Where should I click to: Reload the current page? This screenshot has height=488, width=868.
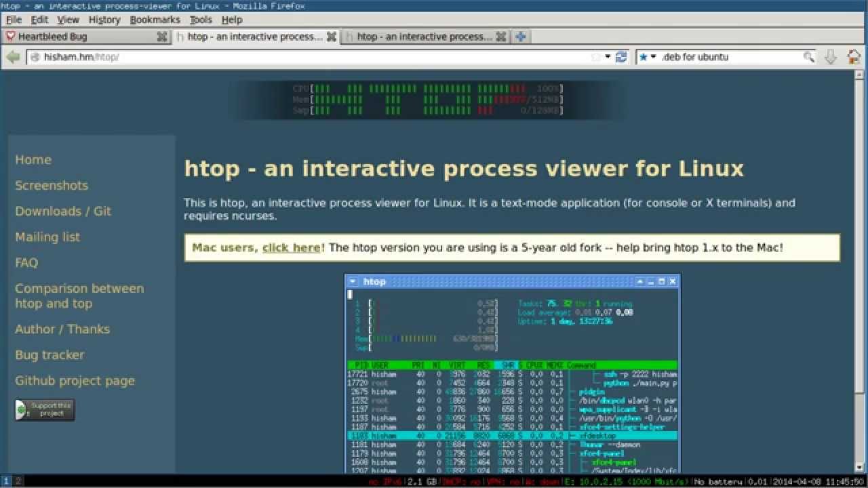tap(621, 57)
